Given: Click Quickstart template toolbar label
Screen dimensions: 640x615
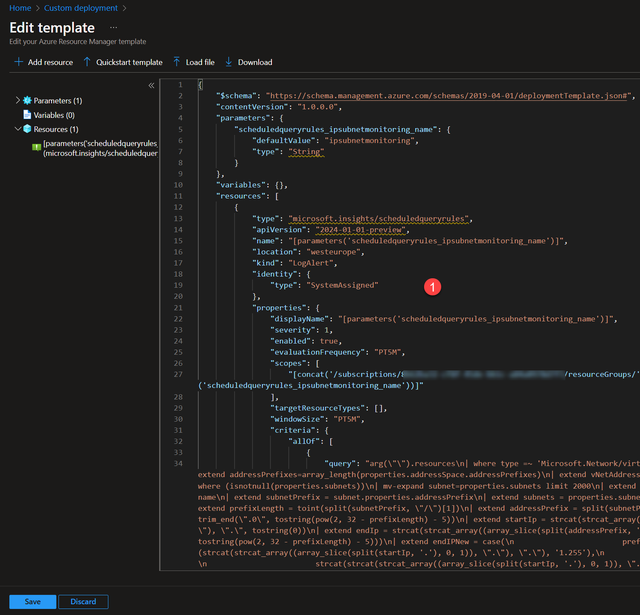Looking at the screenshot, I should [129, 62].
